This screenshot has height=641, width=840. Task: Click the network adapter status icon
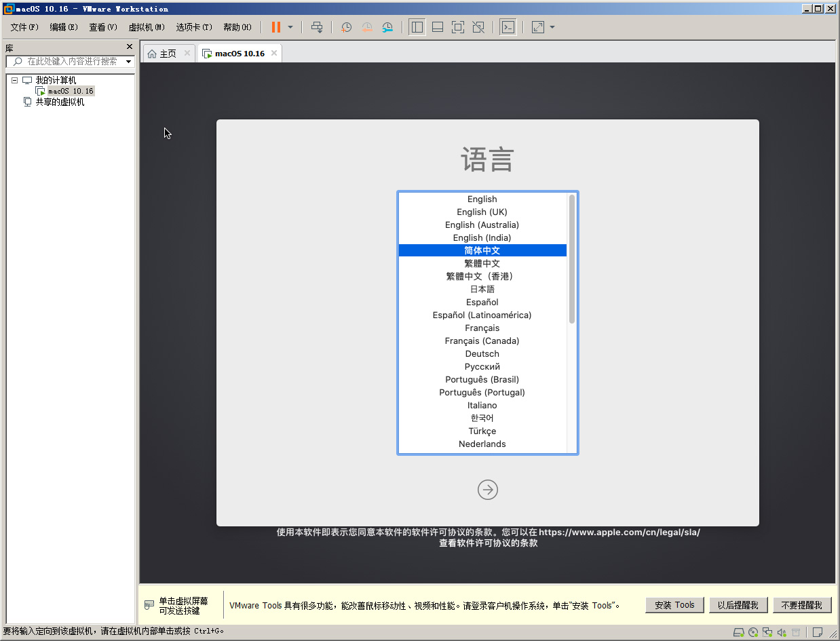(x=767, y=632)
